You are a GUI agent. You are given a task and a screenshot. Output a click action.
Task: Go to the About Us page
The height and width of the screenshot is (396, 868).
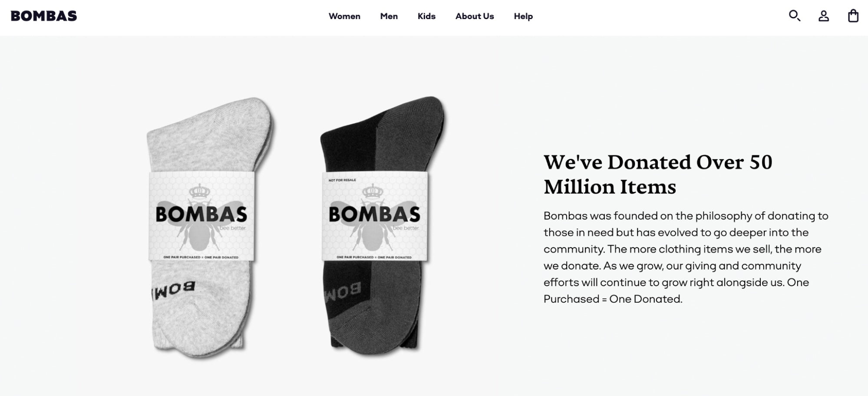(475, 16)
